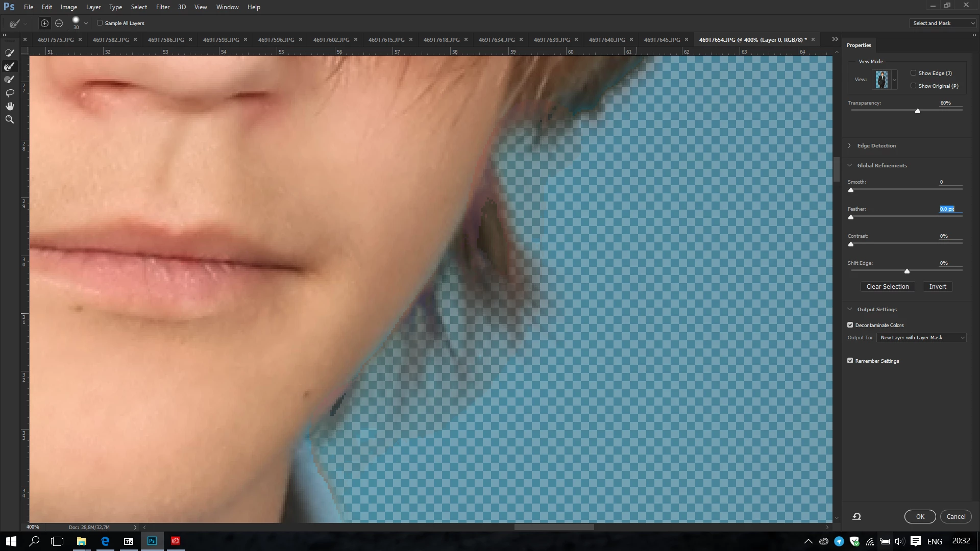Open the Output To dropdown
The image size is (980, 551).
coord(921,338)
